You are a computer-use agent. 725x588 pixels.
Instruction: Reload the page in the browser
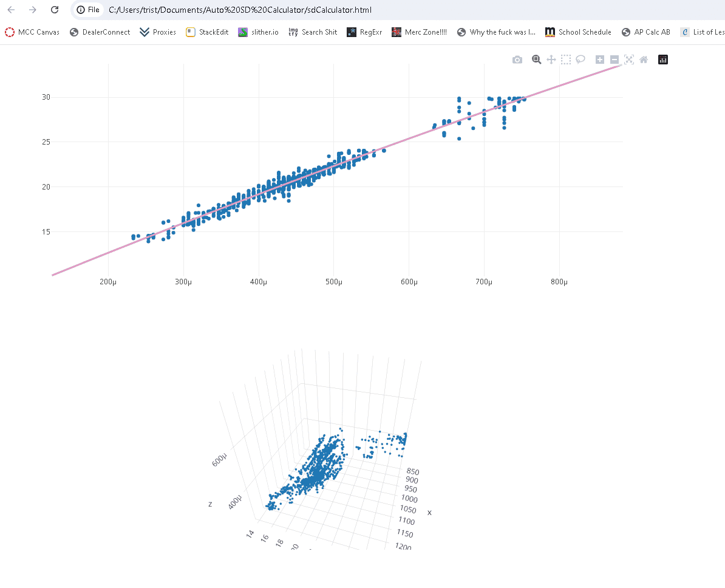[x=55, y=10]
